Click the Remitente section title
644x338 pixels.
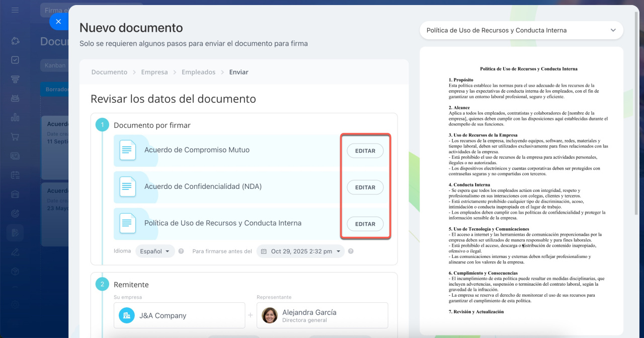tap(131, 285)
